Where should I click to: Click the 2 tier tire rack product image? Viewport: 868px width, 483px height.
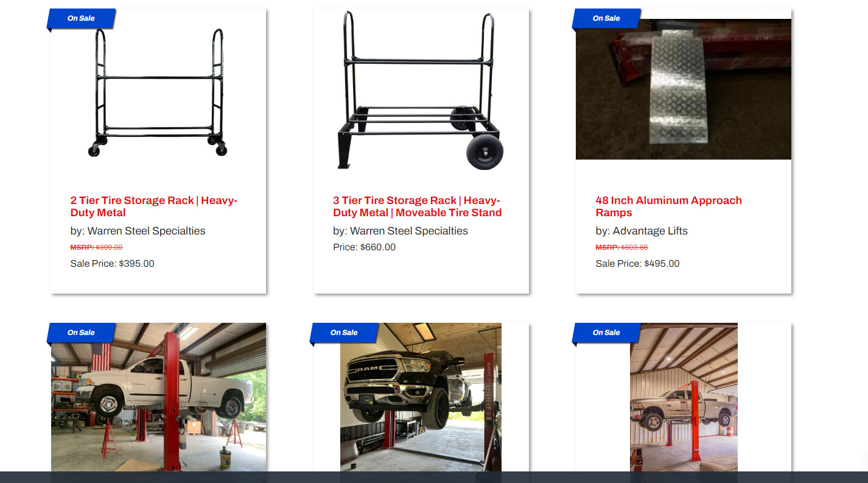[x=158, y=91]
